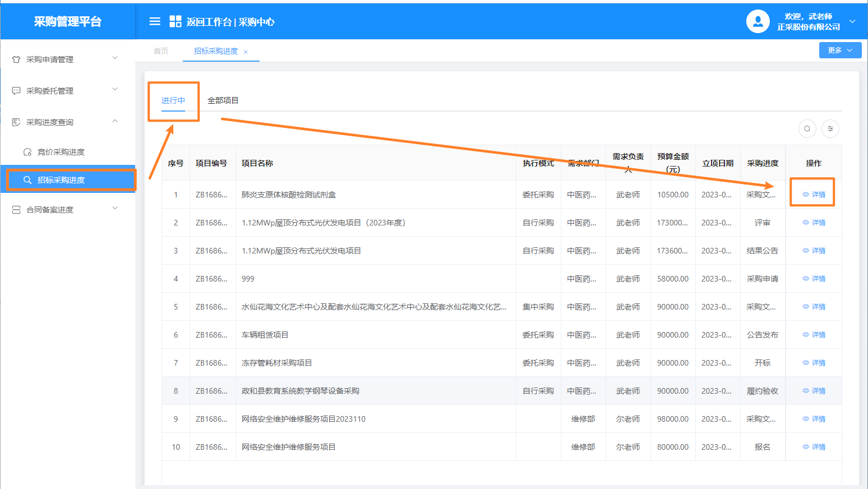Viewport: 868px width, 489px height.
Task: Select 招标采购进度 in sidebar
Action: [x=61, y=180]
